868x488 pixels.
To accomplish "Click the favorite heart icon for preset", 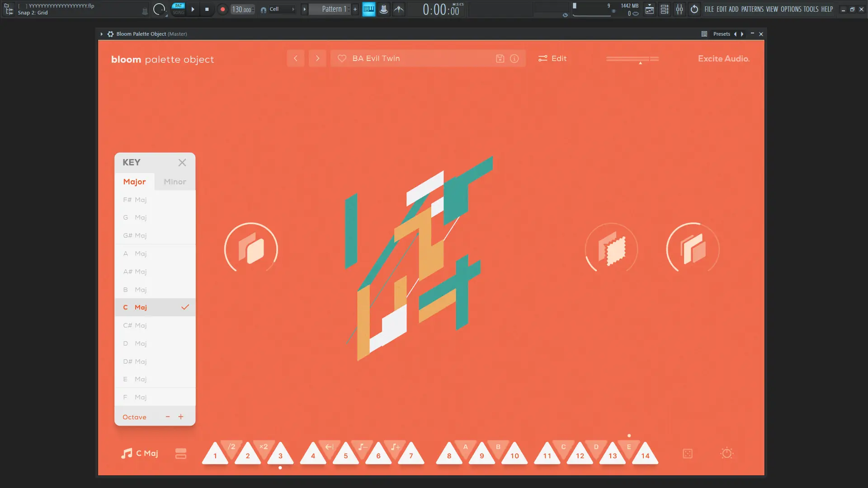I will pyautogui.click(x=342, y=59).
